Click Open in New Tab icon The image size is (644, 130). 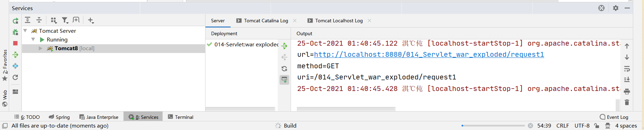[76, 20]
